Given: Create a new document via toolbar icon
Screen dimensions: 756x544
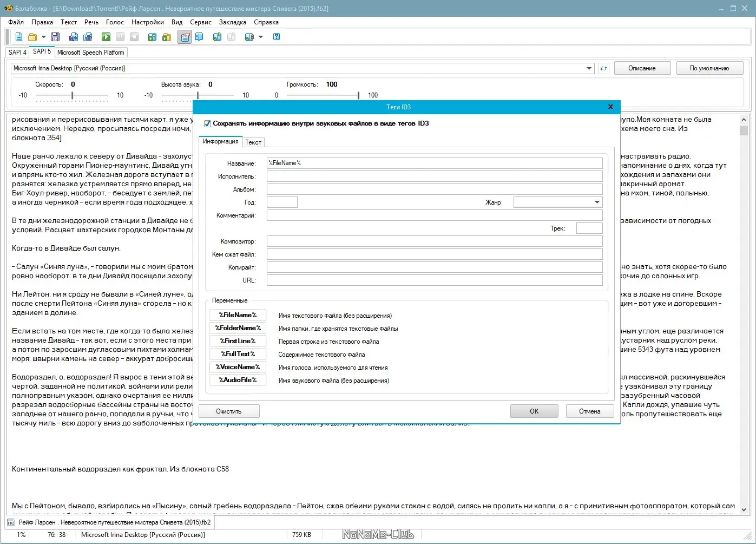Looking at the screenshot, I should coord(19,37).
